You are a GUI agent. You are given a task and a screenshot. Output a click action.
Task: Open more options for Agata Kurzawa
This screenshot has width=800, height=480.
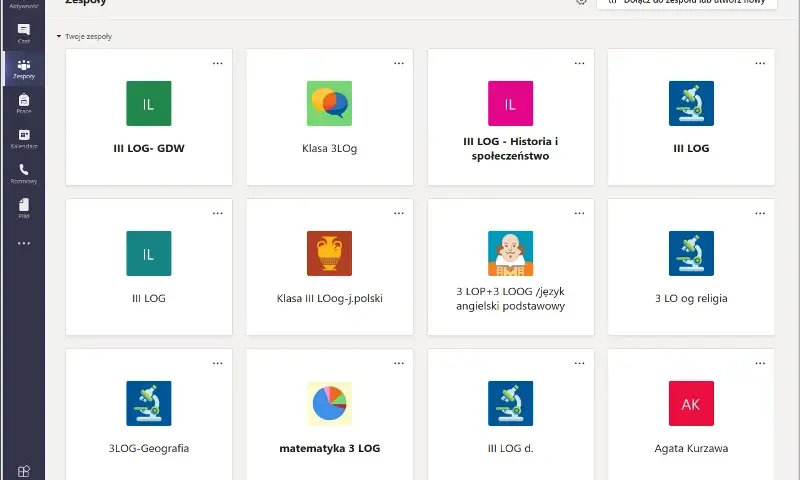pos(760,363)
